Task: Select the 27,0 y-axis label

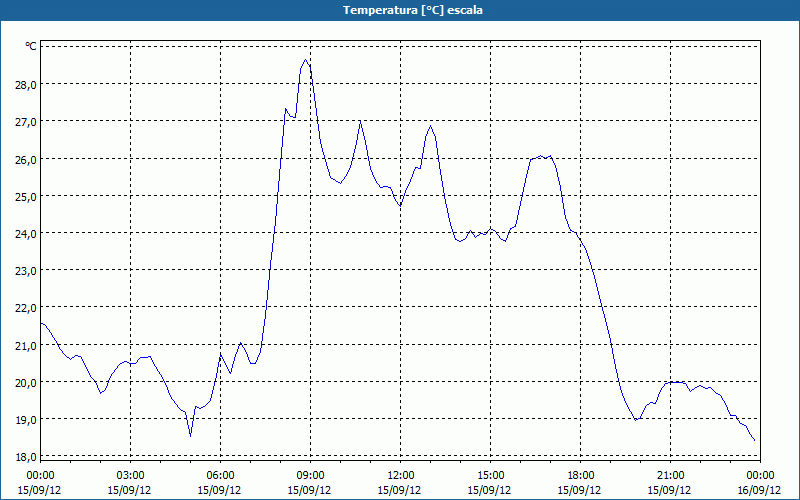Action: [26, 122]
